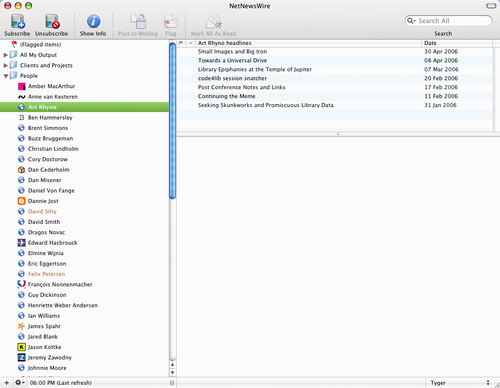Click the scrollbar down arrow
The image size is (500, 388).
coord(172,373)
